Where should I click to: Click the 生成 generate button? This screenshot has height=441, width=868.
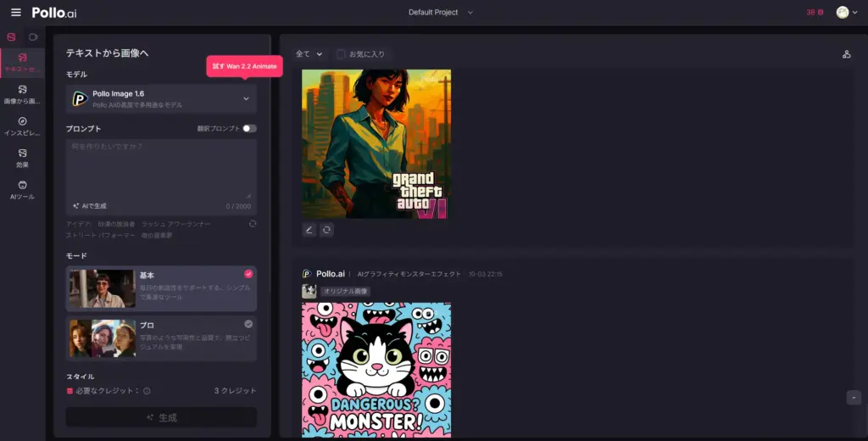[x=161, y=417]
